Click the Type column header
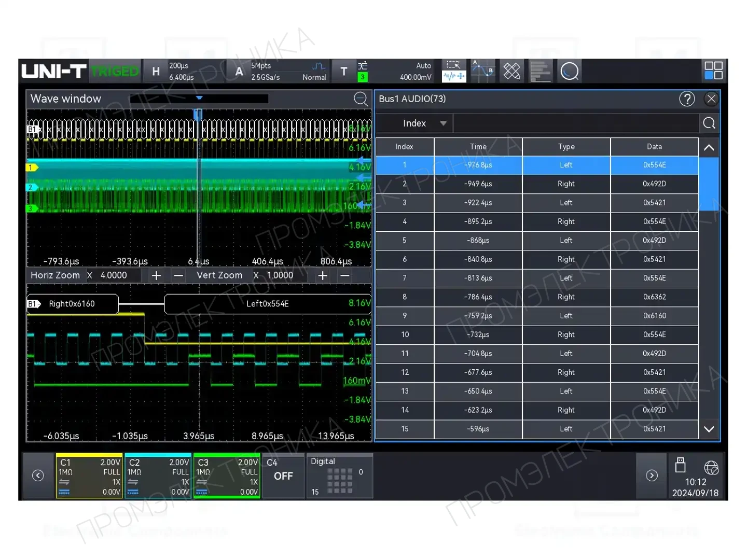Screen dimensions: 747x560 [566, 147]
